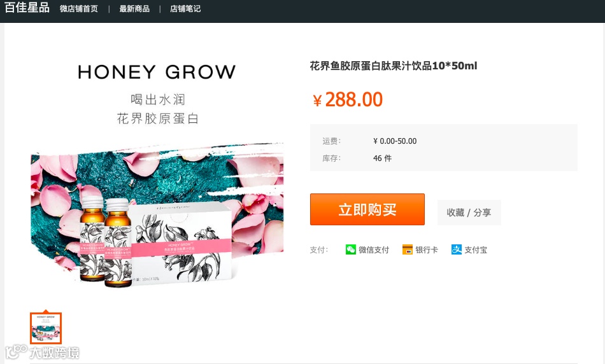Open the 微店铺首页 menu item
This screenshot has height=364, width=605.
tap(79, 8)
